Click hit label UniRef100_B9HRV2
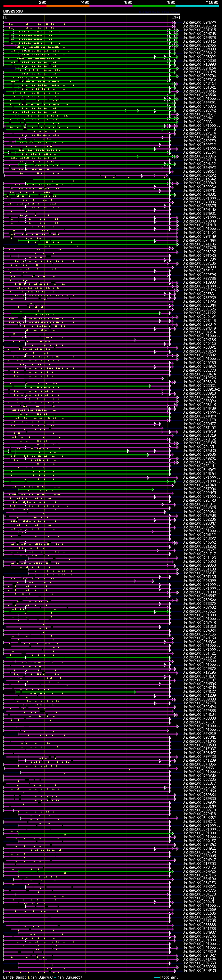Image resolution: width=222 pixels, height=980 pixels. pos(199,168)
